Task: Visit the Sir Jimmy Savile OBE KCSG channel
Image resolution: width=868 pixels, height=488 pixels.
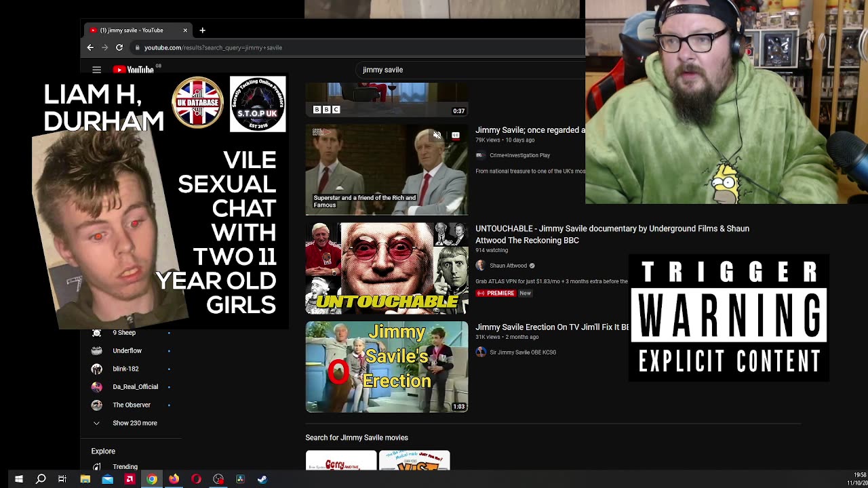Action: pyautogui.click(x=523, y=352)
